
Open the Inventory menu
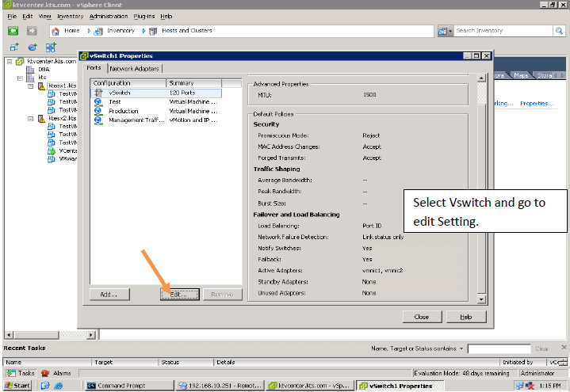(70, 17)
